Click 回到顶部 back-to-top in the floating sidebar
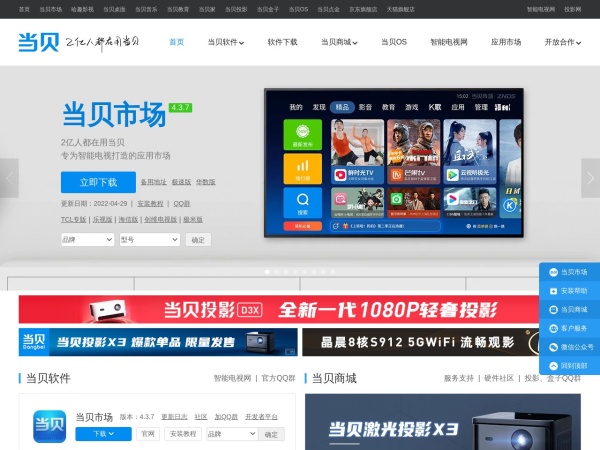 (569, 366)
